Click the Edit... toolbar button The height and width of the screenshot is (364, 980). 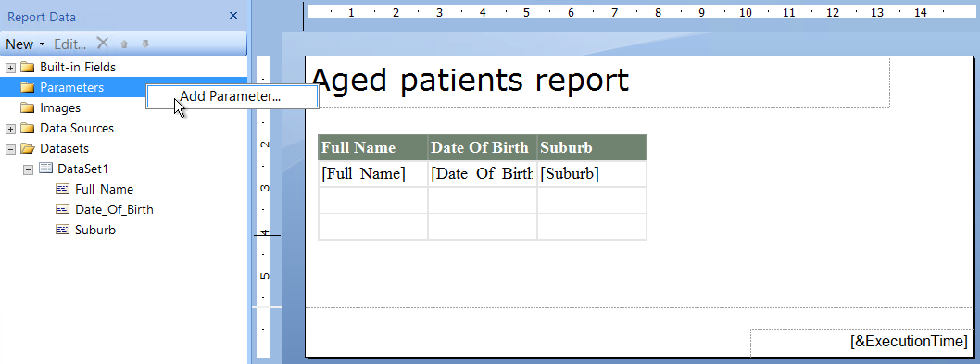point(70,44)
